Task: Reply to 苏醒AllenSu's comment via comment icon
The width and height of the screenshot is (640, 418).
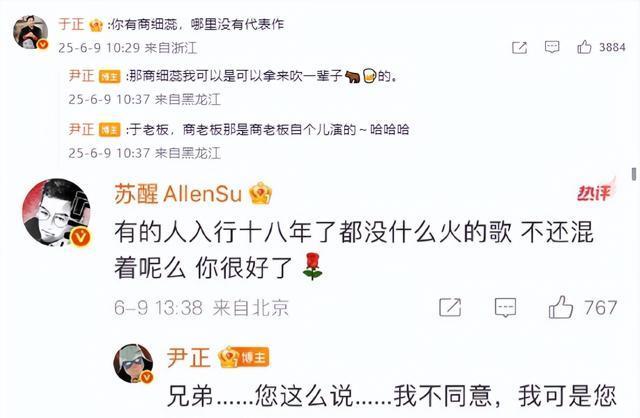Action: tap(505, 307)
